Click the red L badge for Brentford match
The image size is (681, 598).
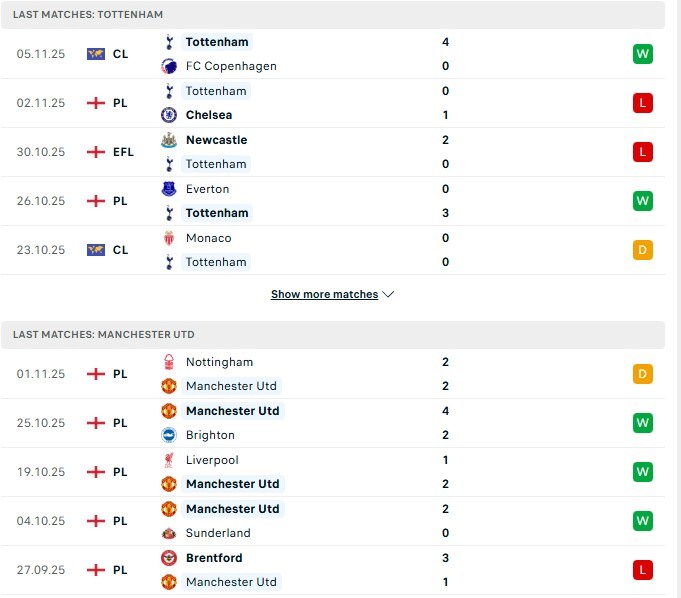(x=643, y=570)
